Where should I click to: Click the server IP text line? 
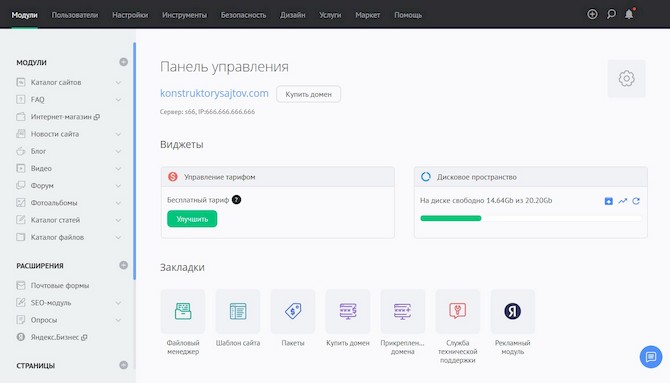pyautogui.click(x=207, y=112)
